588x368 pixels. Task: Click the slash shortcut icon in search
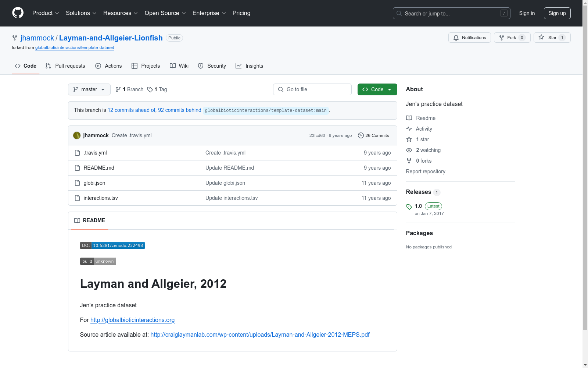tap(504, 13)
